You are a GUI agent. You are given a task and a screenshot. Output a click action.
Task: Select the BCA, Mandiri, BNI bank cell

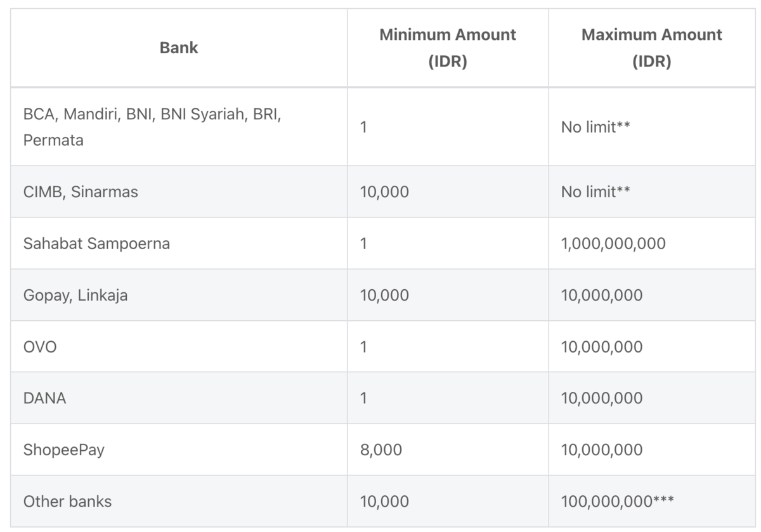[x=152, y=128]
